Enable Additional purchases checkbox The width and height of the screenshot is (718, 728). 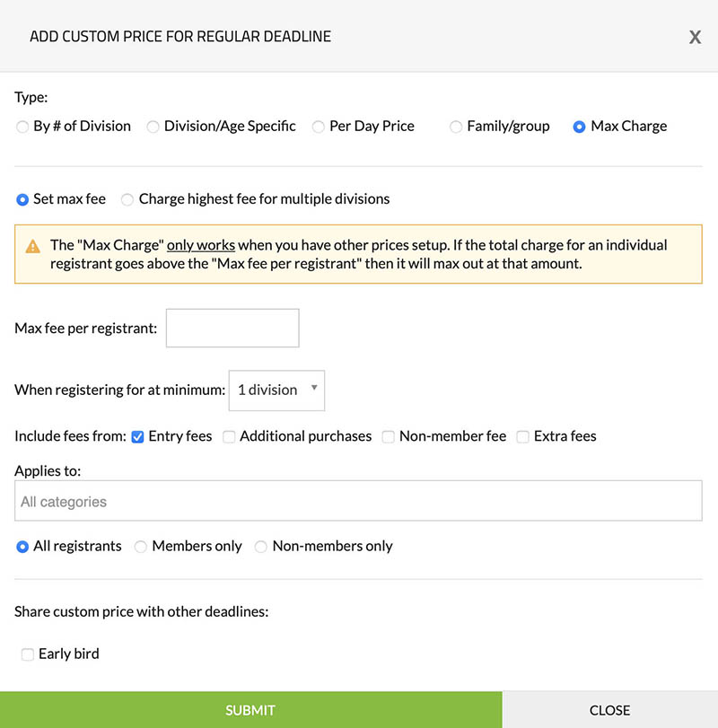click(230, 437)
